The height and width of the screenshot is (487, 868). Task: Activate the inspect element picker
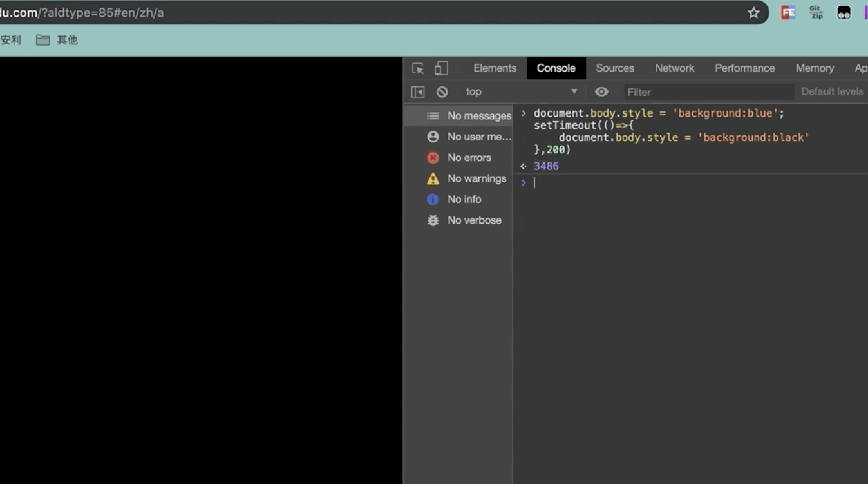click(418, 68)
